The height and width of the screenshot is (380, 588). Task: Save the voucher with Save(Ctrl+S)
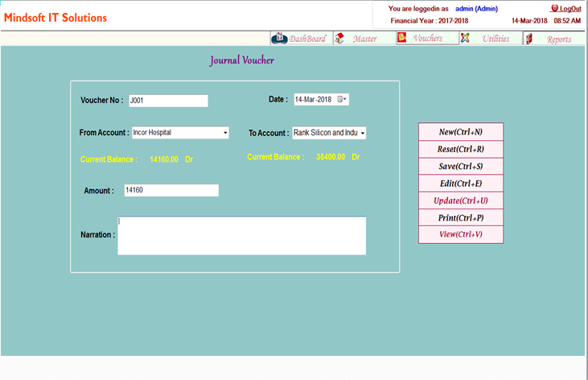pyautogui.click(x=461, y=167)
